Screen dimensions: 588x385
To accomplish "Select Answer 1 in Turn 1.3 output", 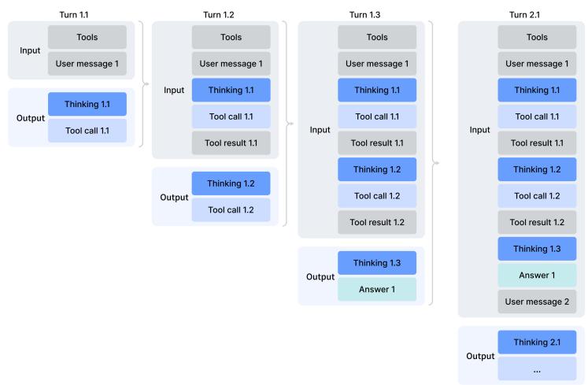I will click(x=377, y=289).
